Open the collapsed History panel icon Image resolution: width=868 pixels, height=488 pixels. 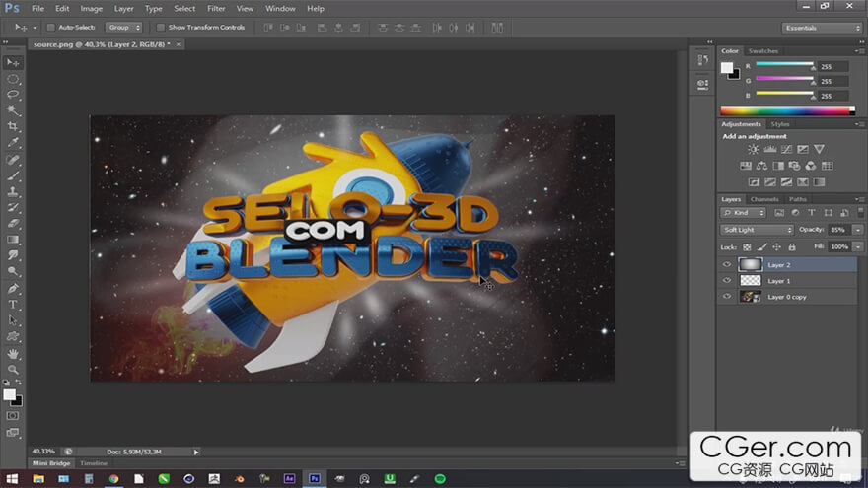[702, 60]
